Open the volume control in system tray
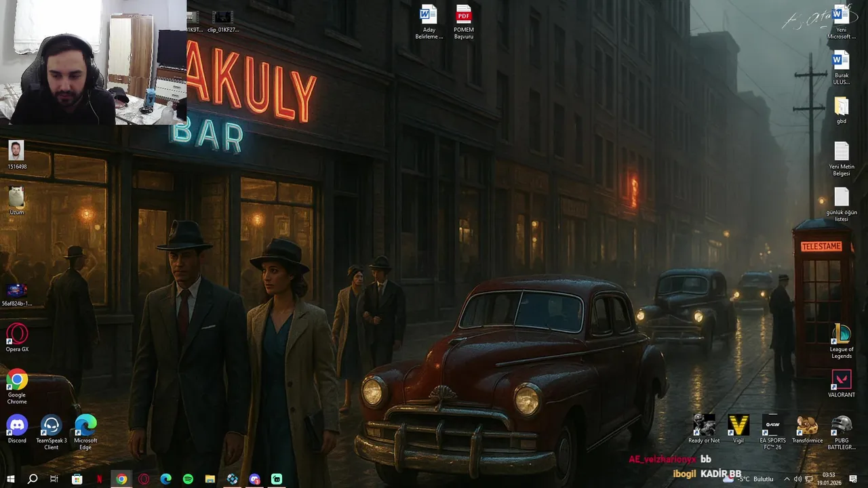This screenshot has height=488, width=868. pos(797,479)
